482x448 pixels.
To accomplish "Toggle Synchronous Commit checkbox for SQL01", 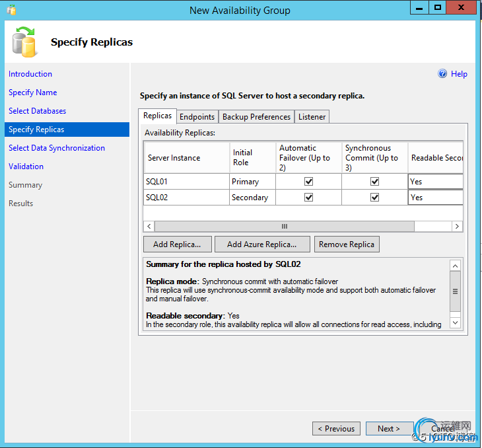I will click(374, 182).
